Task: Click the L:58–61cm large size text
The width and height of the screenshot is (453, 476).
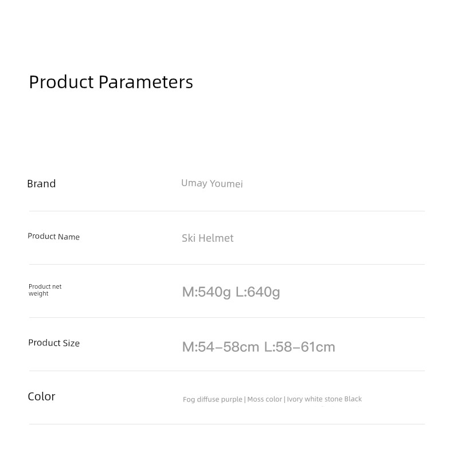Action: coord(299,347)
